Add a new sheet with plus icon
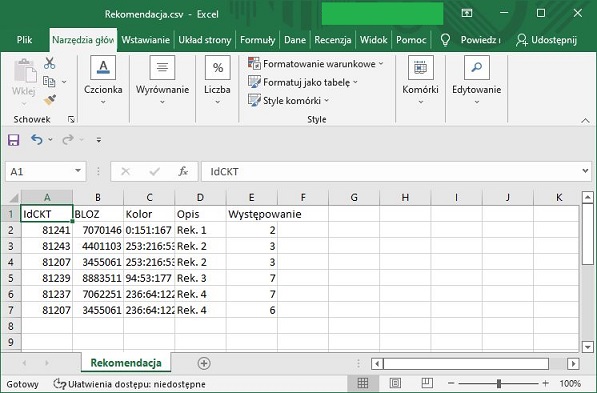The image size is (597, 393). [x=204, y=363]
